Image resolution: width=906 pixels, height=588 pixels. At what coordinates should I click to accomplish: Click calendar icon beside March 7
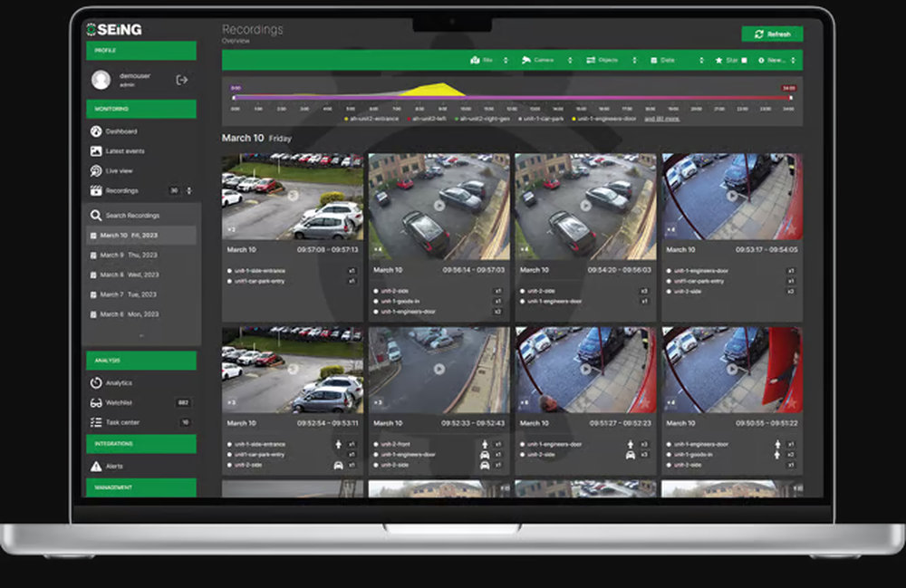coord(93,294)
